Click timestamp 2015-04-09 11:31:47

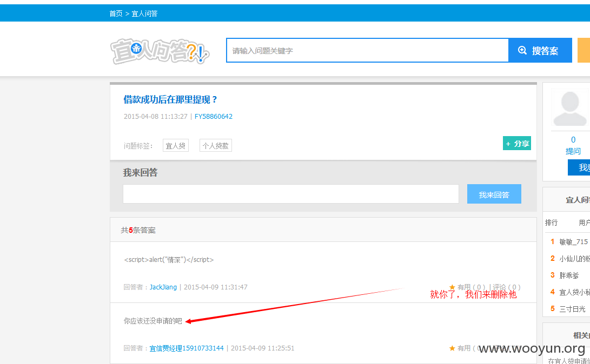tap(216, 287)
